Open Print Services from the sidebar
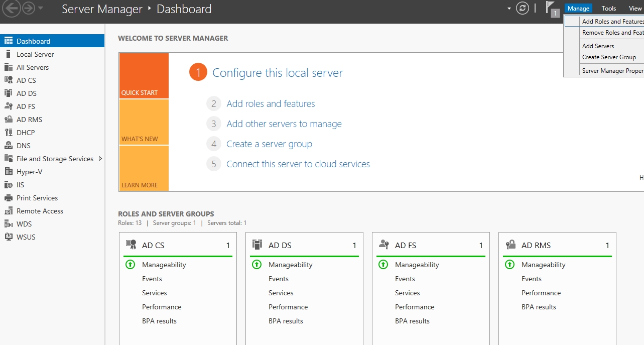This screenshot has height=345, width=644. [x=52, y=198]
